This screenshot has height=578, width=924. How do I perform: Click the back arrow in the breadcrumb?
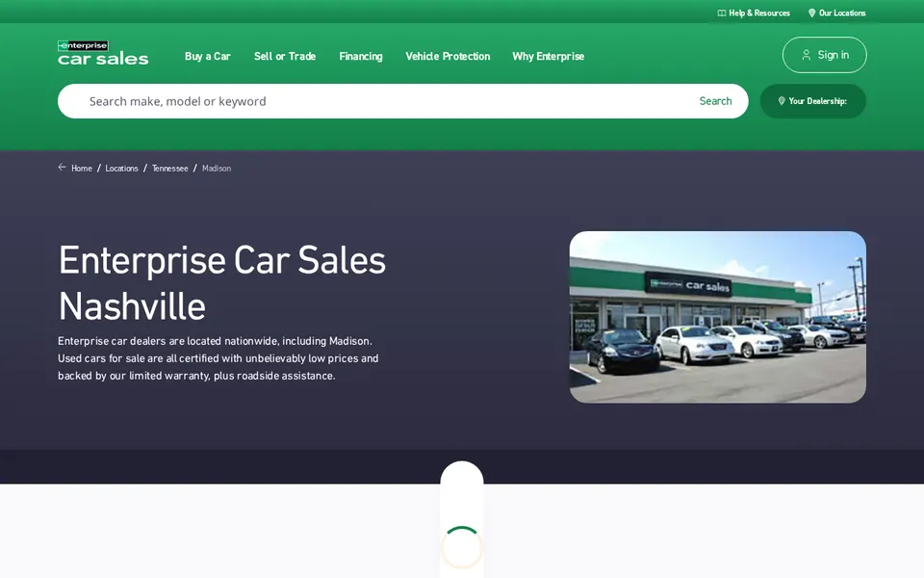[x=62, y=168]
